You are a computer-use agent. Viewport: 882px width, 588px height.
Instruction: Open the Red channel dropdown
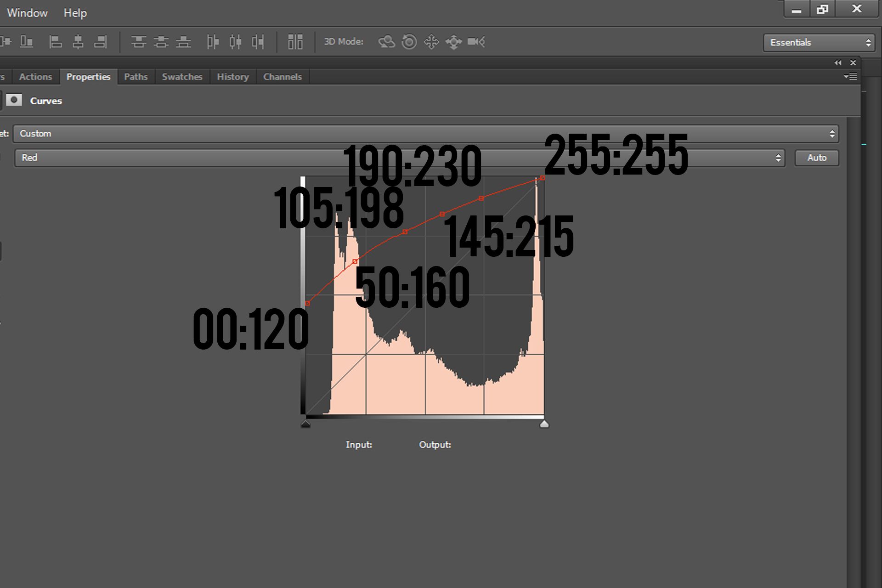point(400,158)
